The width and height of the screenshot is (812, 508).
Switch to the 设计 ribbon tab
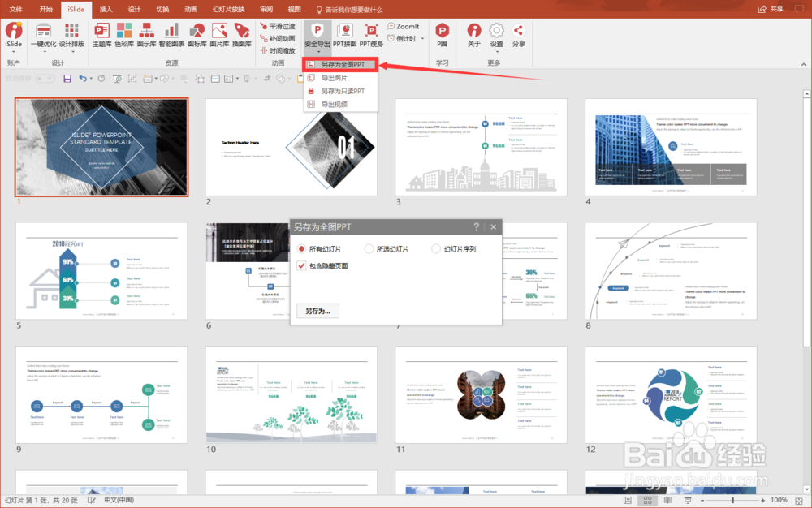coord(134,9)
